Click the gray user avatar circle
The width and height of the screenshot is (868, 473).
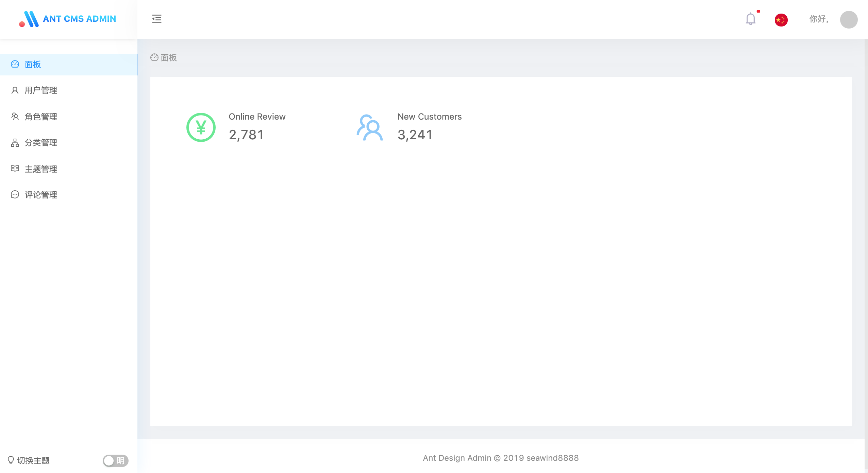(849, 20)
